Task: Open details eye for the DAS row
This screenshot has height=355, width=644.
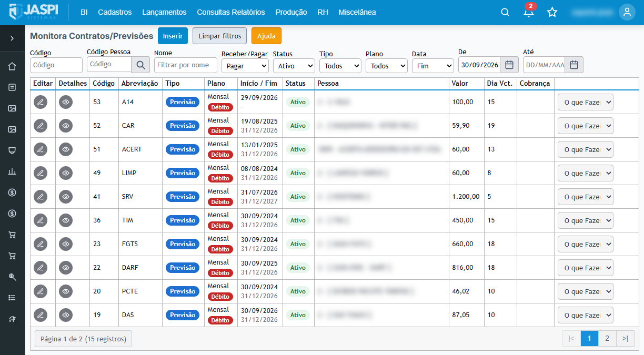Action: point(66,315)
